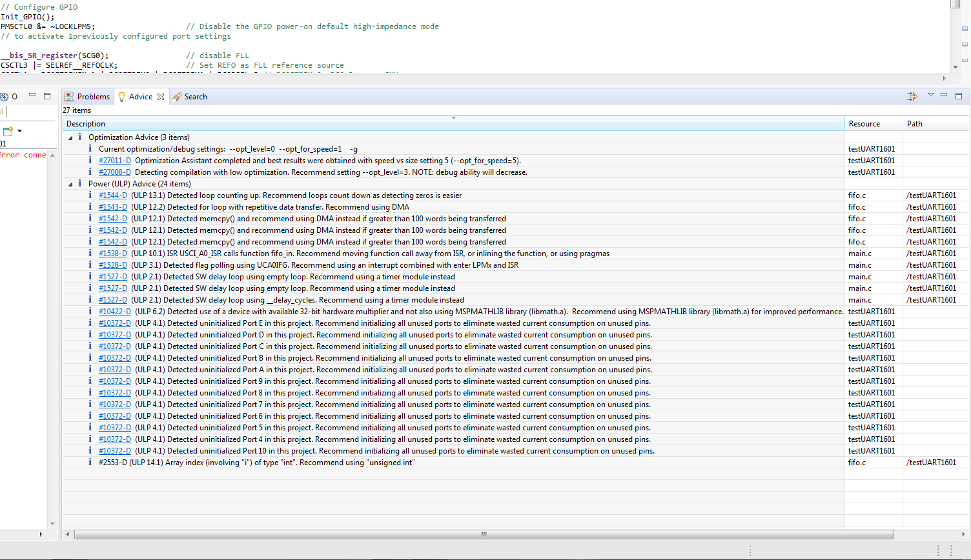Image resolution: width=971 pixels, height=560 pixels.
Task: Switch to the Problems tab
Action: coord(87,97)
